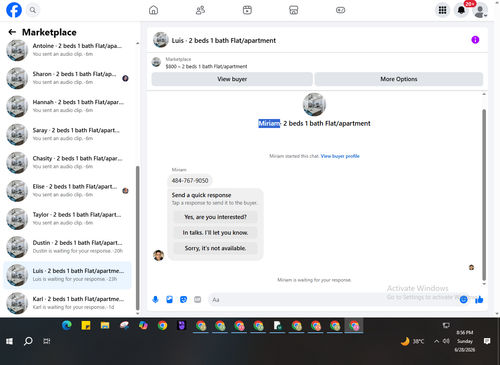Open Saray's conversation in the list
The width and height of the screenshot is (500, 365).
pos(67,134)
